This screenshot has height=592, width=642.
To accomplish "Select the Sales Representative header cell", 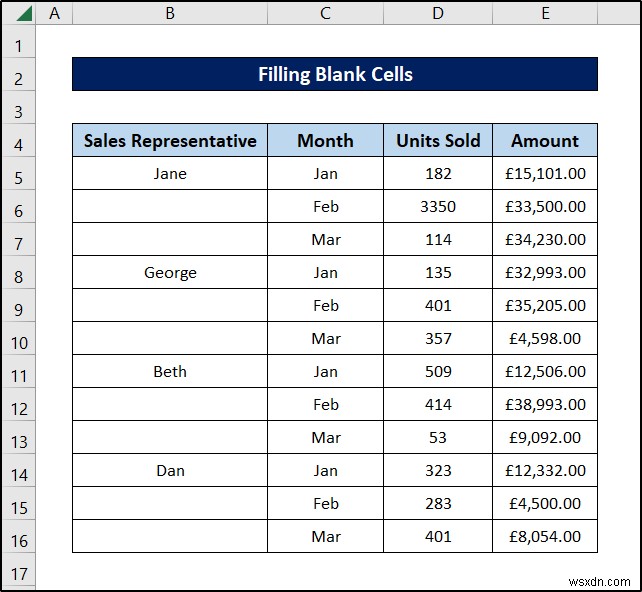I will 170,141.
